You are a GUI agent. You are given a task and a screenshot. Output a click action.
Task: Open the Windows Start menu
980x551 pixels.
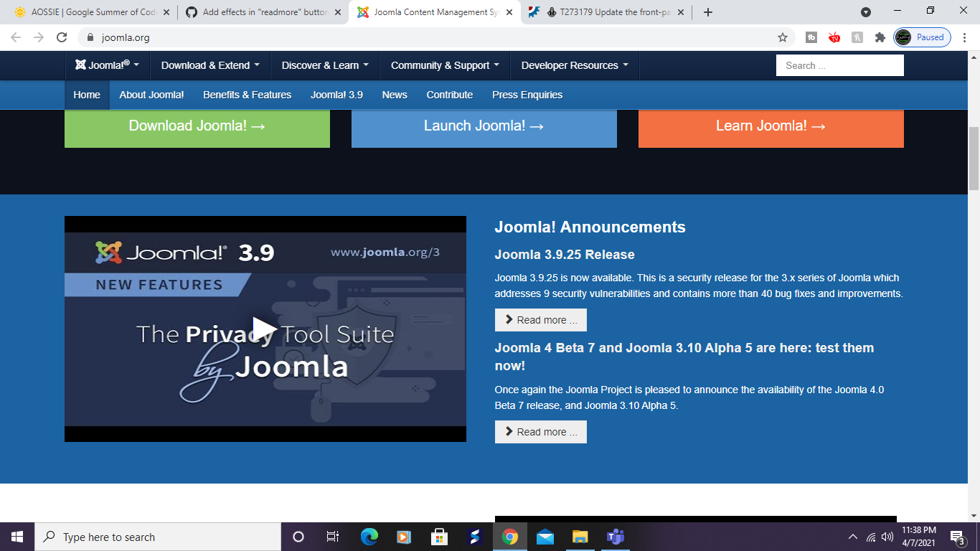pyautogui.click(x=17, y=537)
